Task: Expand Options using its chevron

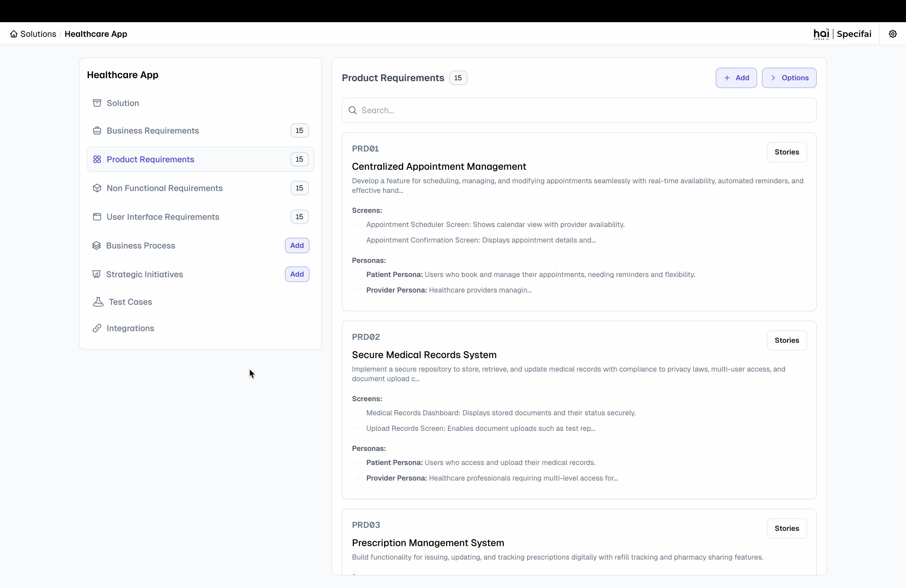Action: [x=773, y=78]
